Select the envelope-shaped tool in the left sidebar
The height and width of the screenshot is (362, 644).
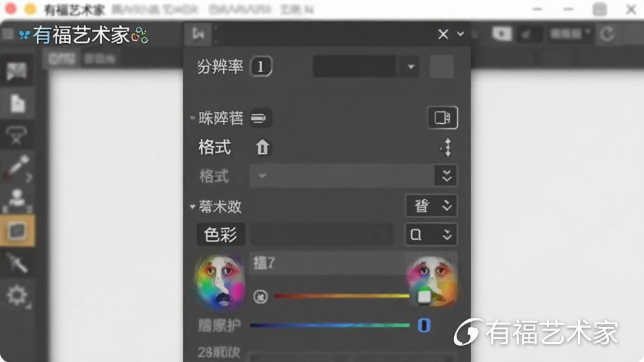17,71
